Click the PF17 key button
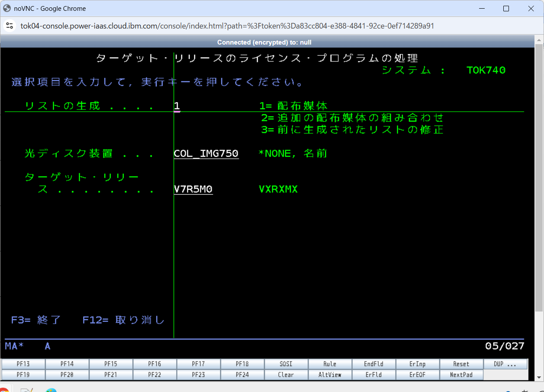The image size is (544, 392). [199, 364]
